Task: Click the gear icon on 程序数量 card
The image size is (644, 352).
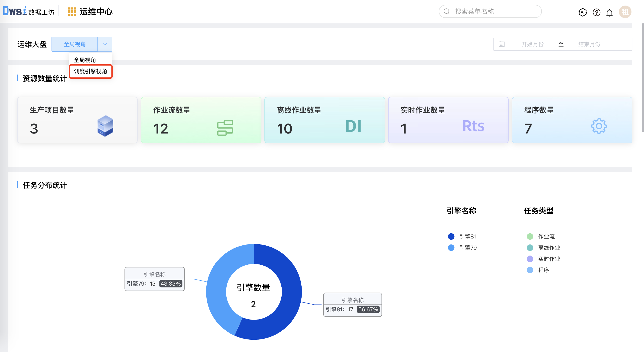Action: click(599, 126)
